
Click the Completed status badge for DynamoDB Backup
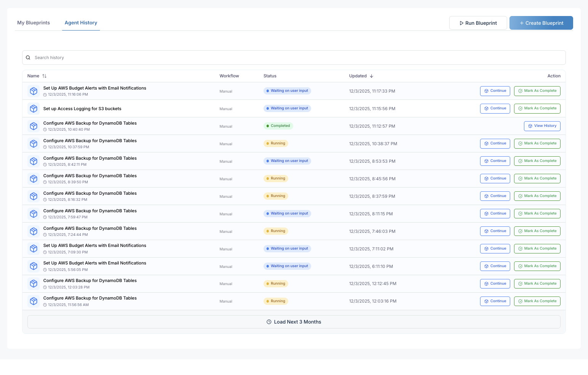click(278, 126)
